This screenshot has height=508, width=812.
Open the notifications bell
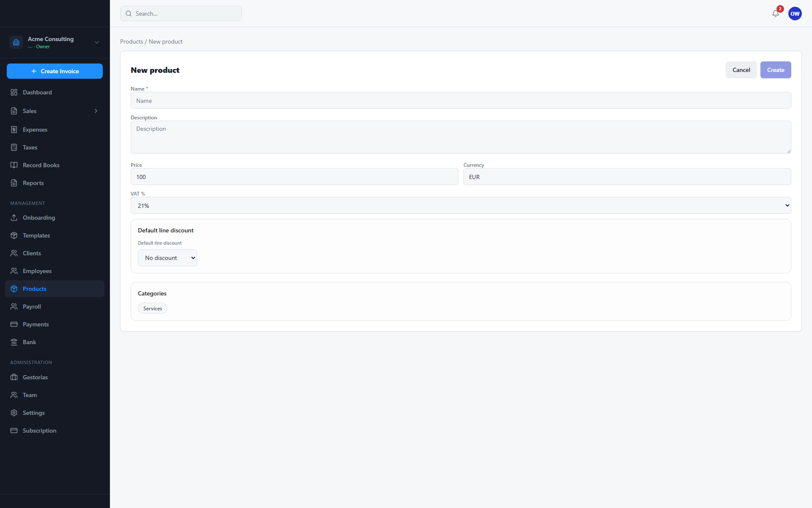pyautogui.click(x=775, y=14)
